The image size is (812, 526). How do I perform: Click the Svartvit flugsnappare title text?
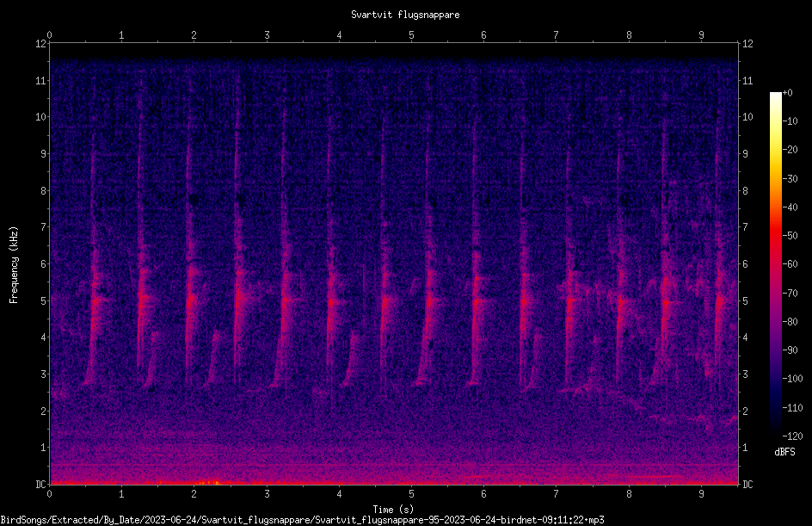405,15
